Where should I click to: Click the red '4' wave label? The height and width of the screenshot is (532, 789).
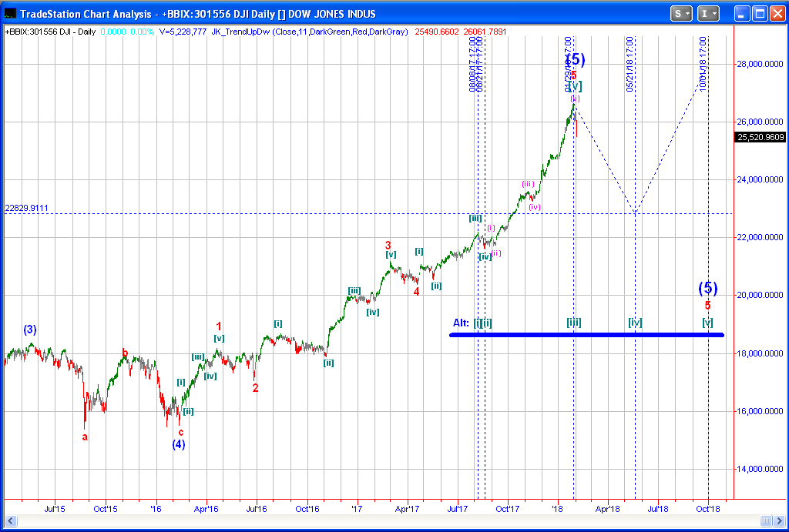coord(417,291)
